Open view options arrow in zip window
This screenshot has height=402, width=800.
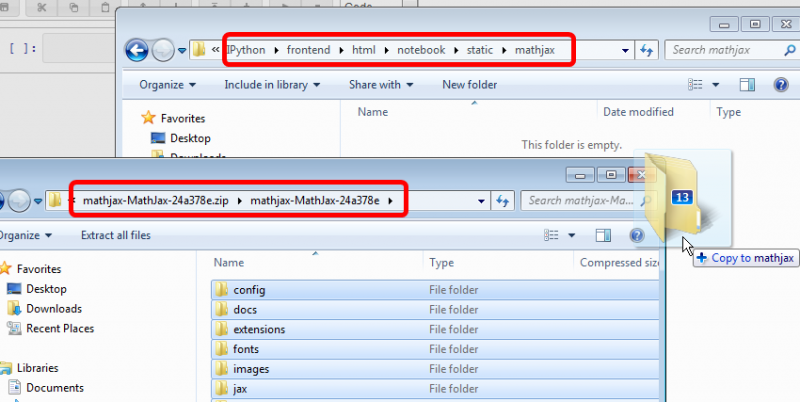[x=571, y=235]
